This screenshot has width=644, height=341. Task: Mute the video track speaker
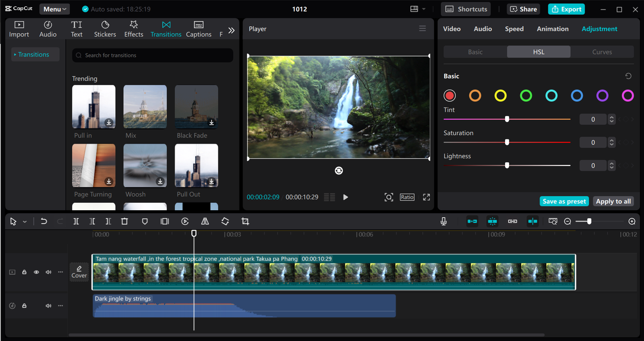[x=48, y=272]
